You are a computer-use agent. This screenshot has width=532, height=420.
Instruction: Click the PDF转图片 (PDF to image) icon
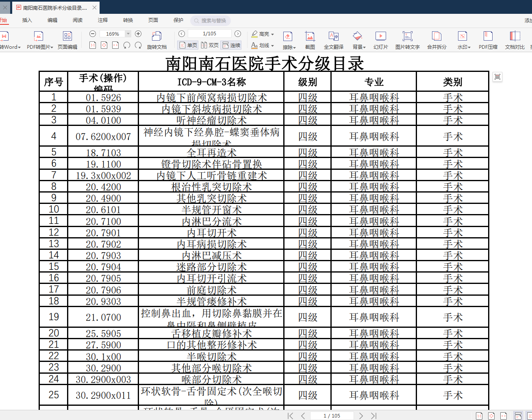coord(39,37)
